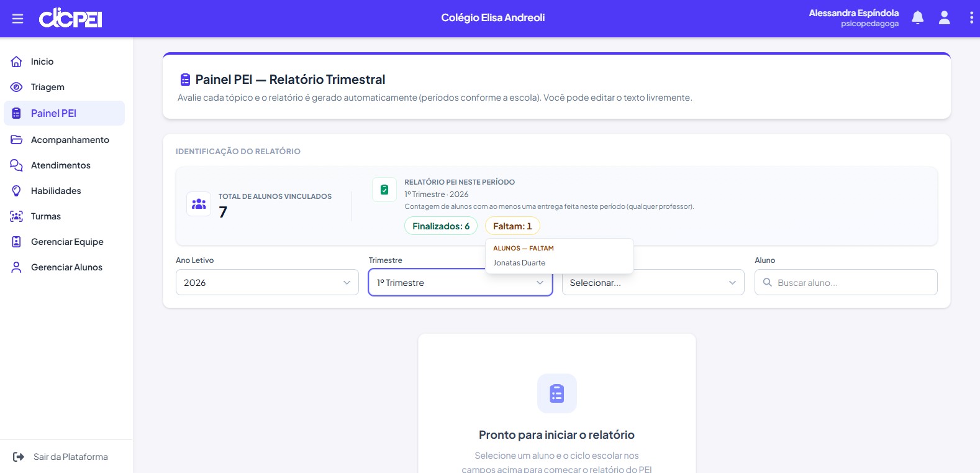This screenshot has height=473, width=980.
Task: Click the Colégio Elisa Andreoli header title
Action: click(x=493, y=18)
